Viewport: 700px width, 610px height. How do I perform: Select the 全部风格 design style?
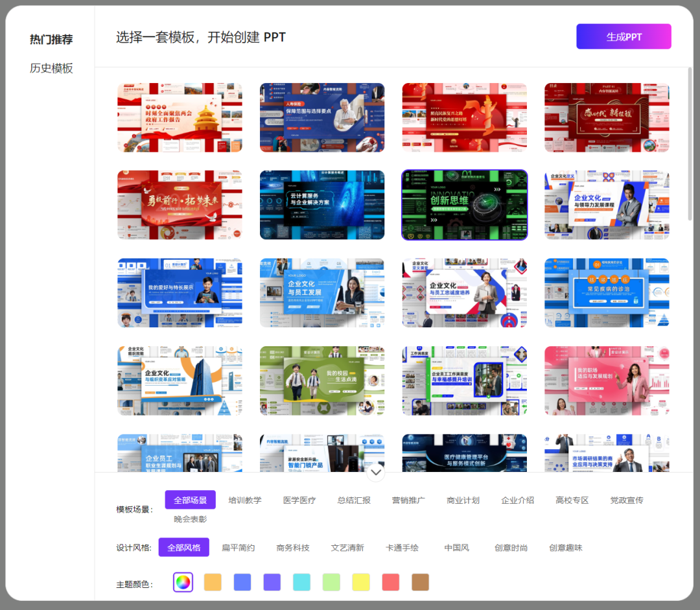184,548
